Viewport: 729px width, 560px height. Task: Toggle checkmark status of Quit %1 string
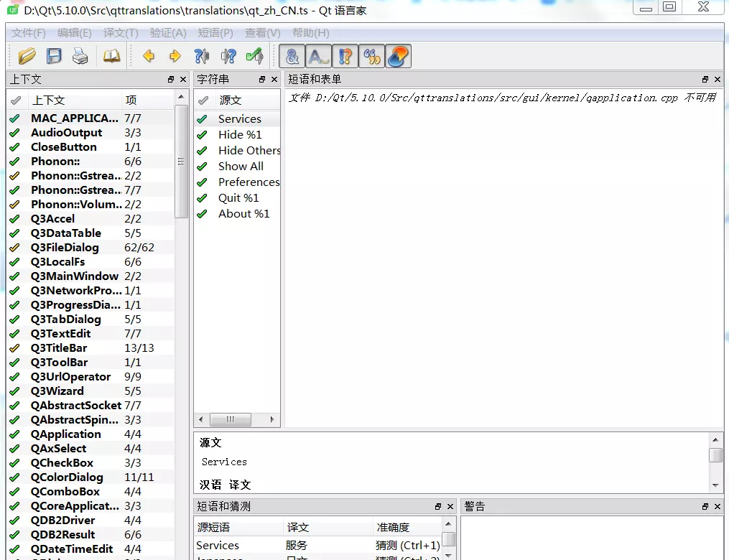pyautogui.click(x=202, y=198)
